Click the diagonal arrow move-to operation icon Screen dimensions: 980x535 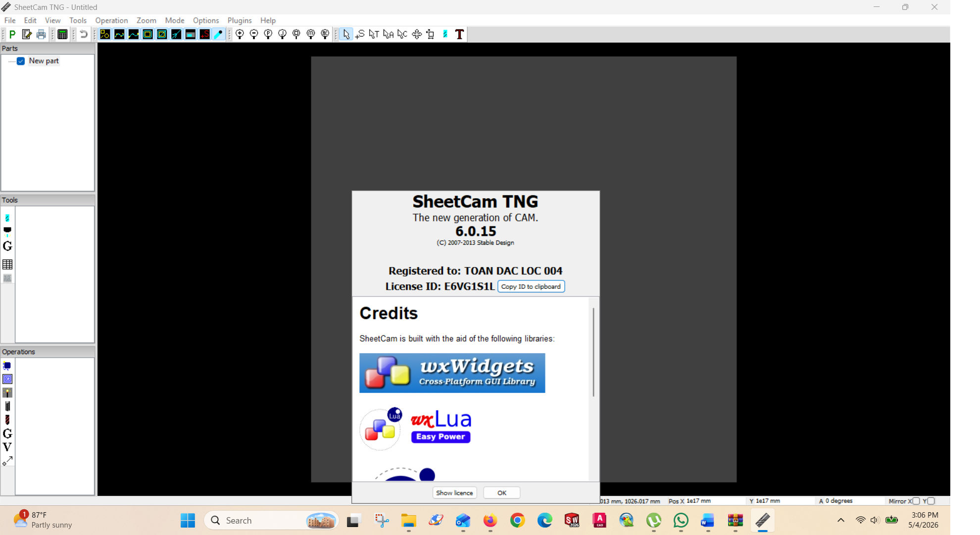point(7,461)
